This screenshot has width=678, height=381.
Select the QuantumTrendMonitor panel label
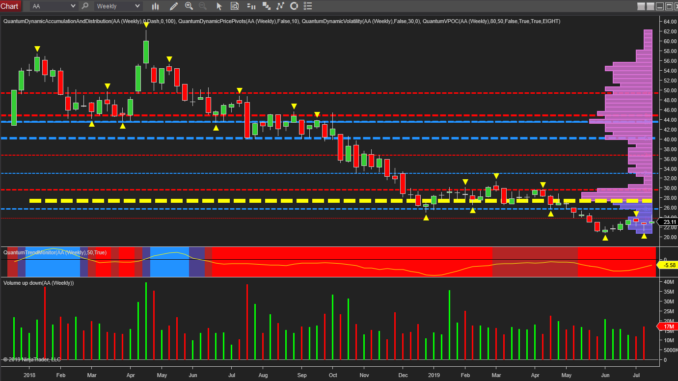(x=55, y=252)
